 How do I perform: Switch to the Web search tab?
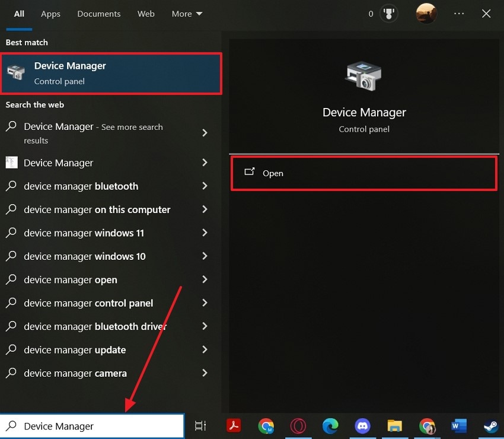point(146,14)
